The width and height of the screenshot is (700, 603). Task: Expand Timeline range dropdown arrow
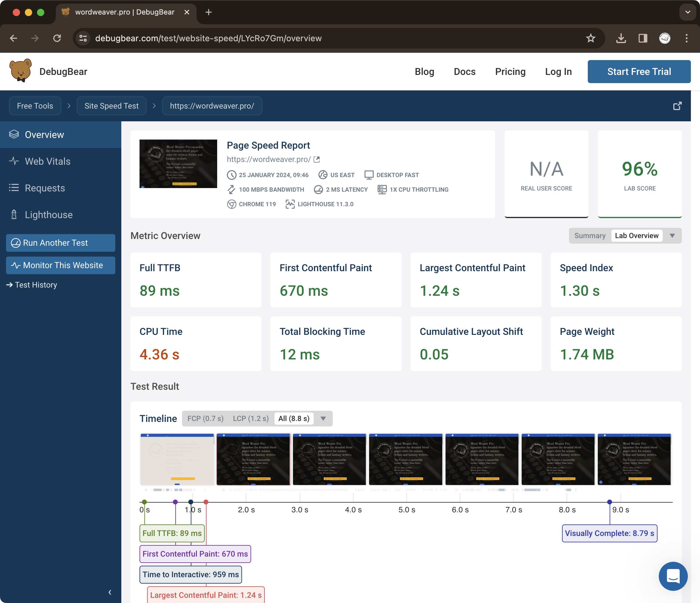[x=323, y=419]
